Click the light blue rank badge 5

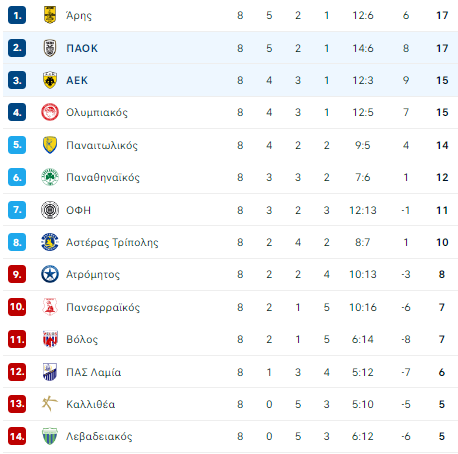(x=17, y=145)
